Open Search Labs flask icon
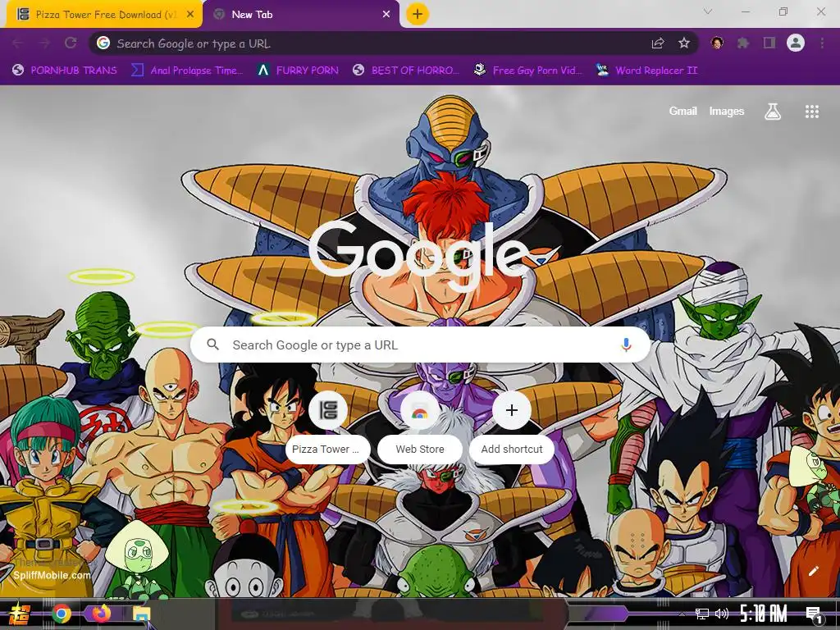This screenshot has height=630, width=840. point(773,112)
